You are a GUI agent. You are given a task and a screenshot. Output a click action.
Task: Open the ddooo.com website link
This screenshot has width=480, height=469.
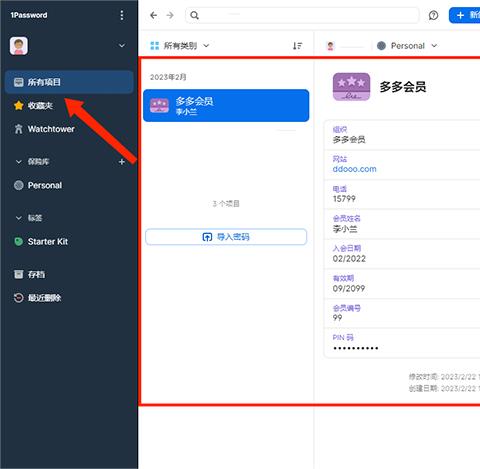coord(354,169)
